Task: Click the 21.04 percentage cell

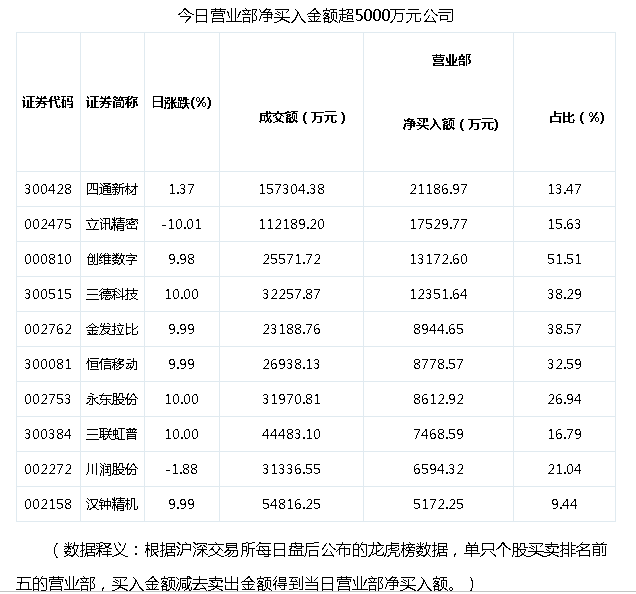Action: (566, 469)
